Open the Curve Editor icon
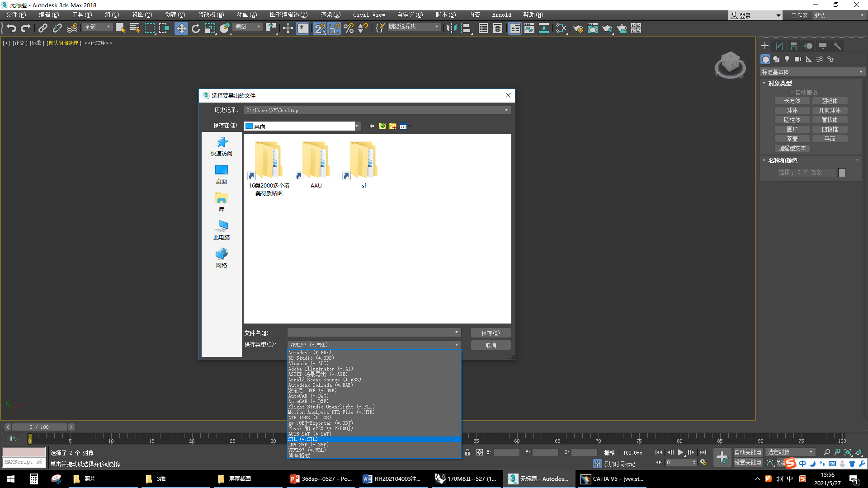The image size is (868, 488). [529, 28]
